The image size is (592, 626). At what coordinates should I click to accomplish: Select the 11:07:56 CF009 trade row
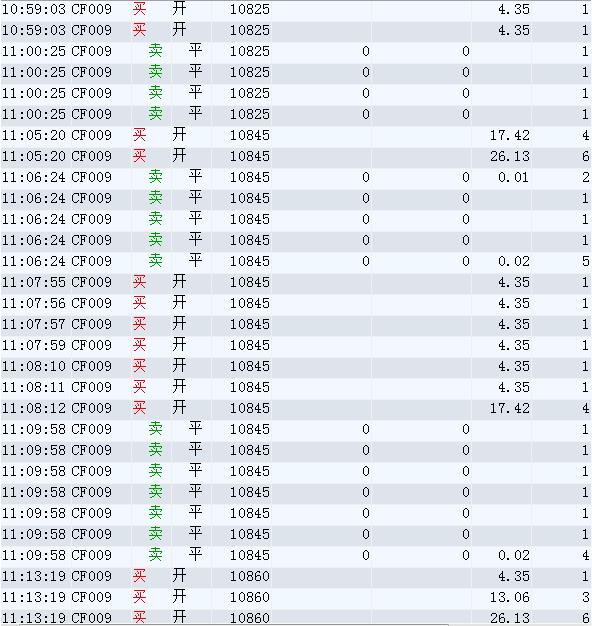(296, 303)
